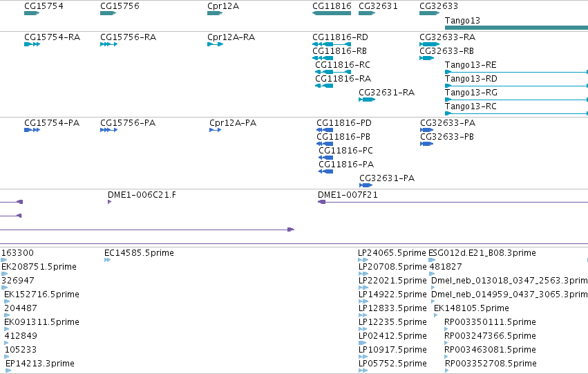
Task: Click the LP14922.5prime EST glyph
Action: (x=363, y=301)
